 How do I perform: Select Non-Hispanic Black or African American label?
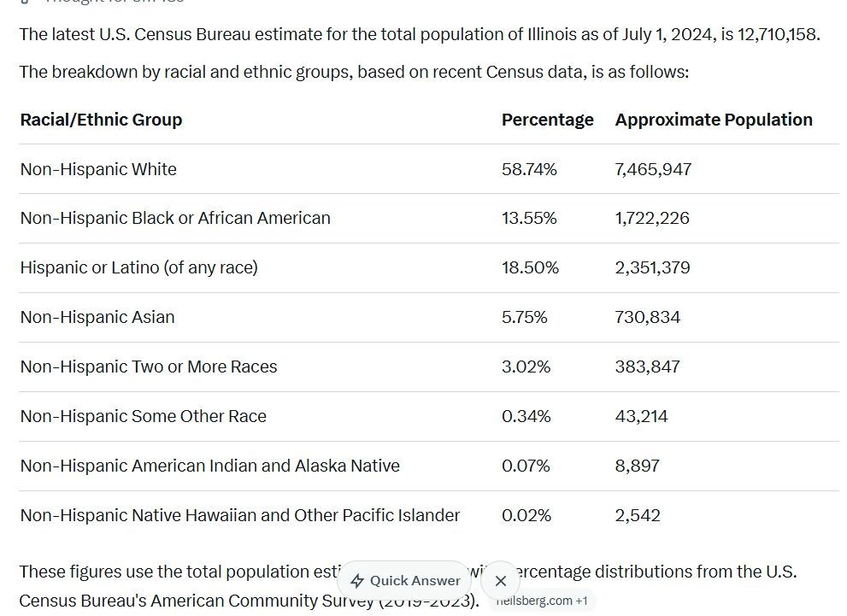coord(175,218)
